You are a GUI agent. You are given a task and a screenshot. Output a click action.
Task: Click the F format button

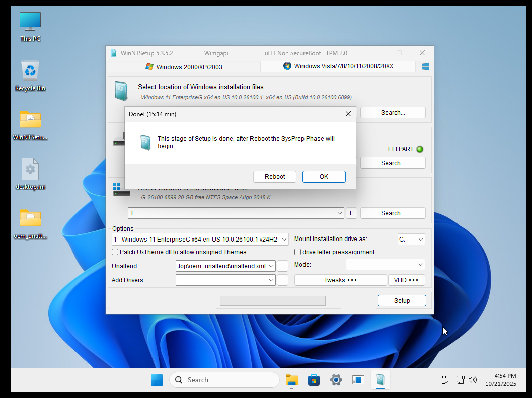tap(351, 213)
